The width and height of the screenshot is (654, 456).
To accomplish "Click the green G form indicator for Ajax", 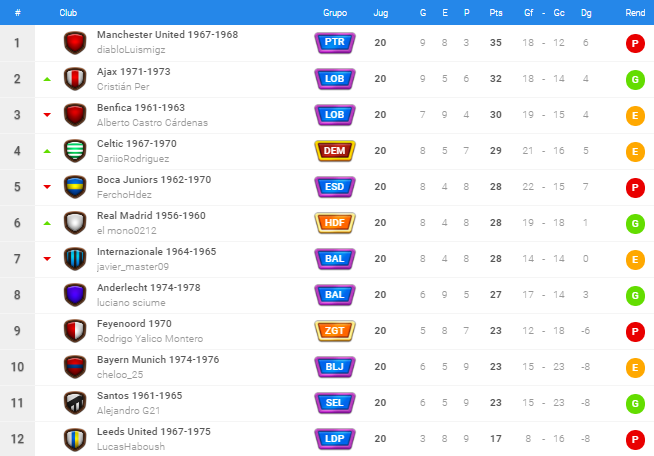I will coord(635,79).
